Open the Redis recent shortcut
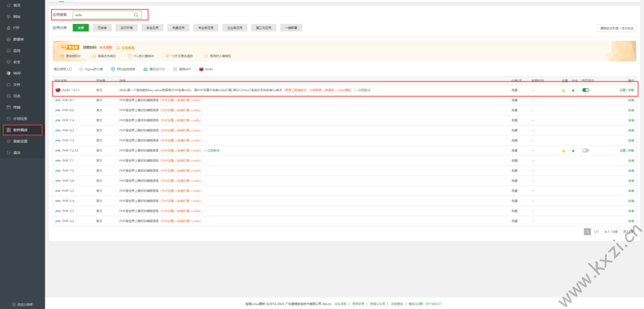Image resolution: width=644 pixels, height=309 pixels. coord(206,69)
